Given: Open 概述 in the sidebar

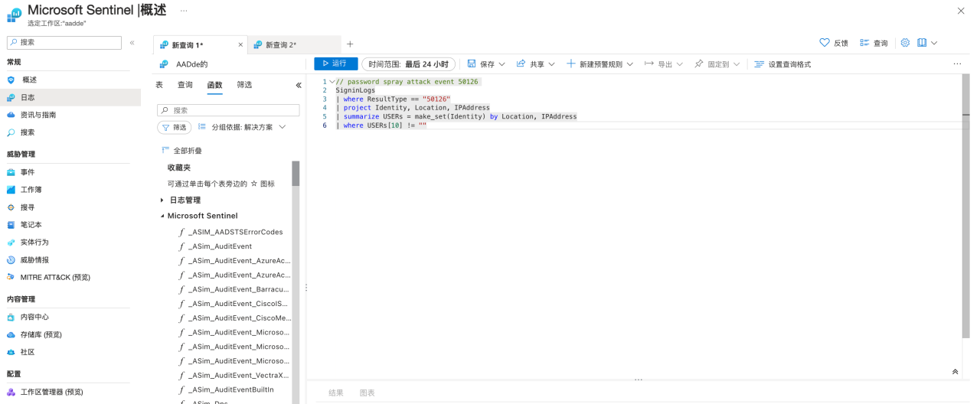Looking at the screenshot, I should tap(29, 80).
